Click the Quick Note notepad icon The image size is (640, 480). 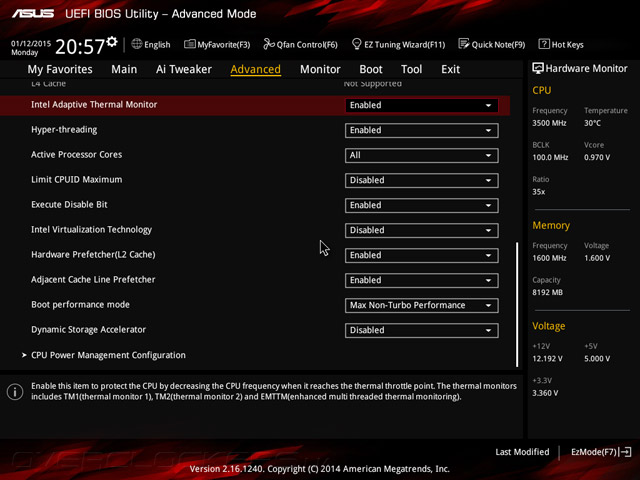click(x=464, y=44)
